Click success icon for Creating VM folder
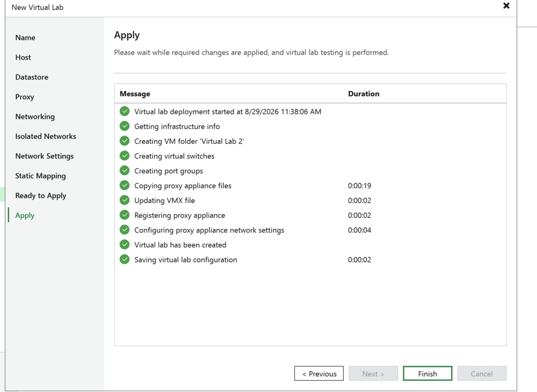This screenshot has height=392, width=537. tap(124, 141)
